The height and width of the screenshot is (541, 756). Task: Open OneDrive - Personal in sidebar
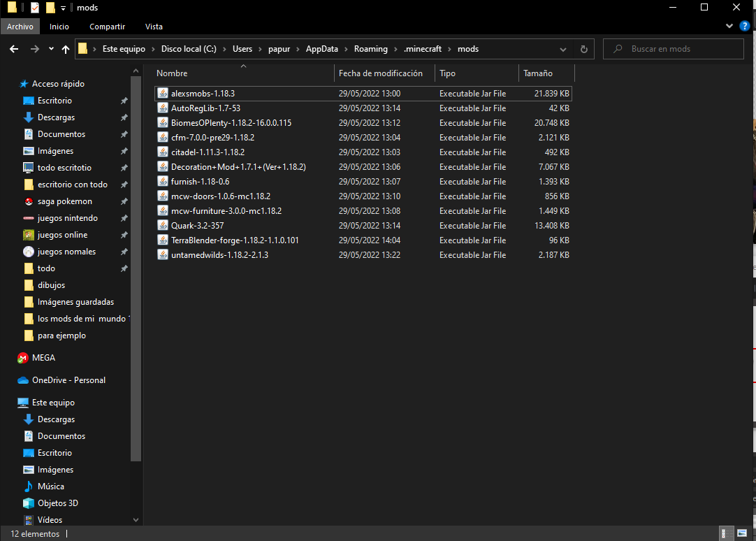pos(68,380)
